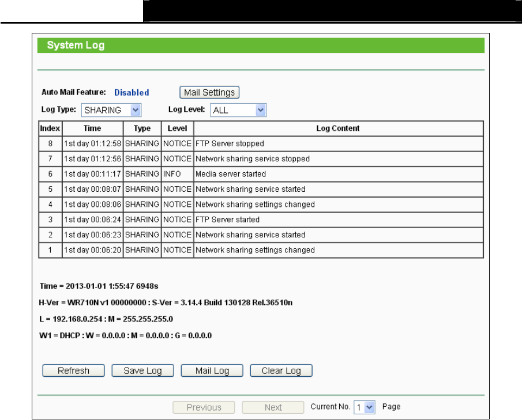This screenshot has height=420, width=522.
Task: Click the Disabled auto mail status text
Action: 132,92
